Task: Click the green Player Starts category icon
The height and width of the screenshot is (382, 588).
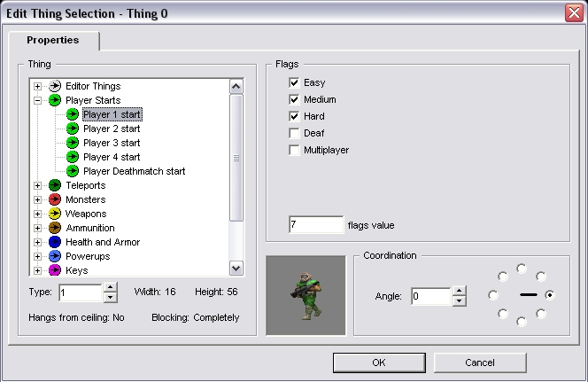Action: click(x=55, y=100)
